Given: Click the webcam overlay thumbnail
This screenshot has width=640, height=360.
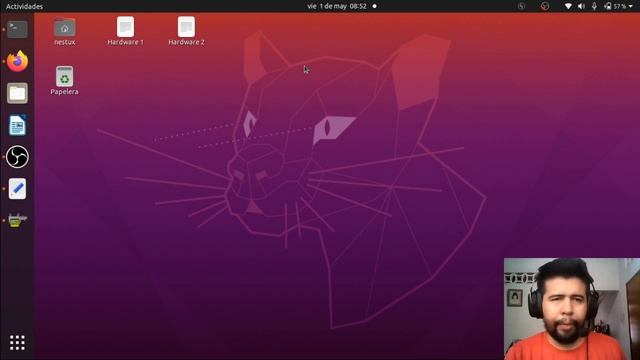Looking at the screenshot, I should [572, 309].
